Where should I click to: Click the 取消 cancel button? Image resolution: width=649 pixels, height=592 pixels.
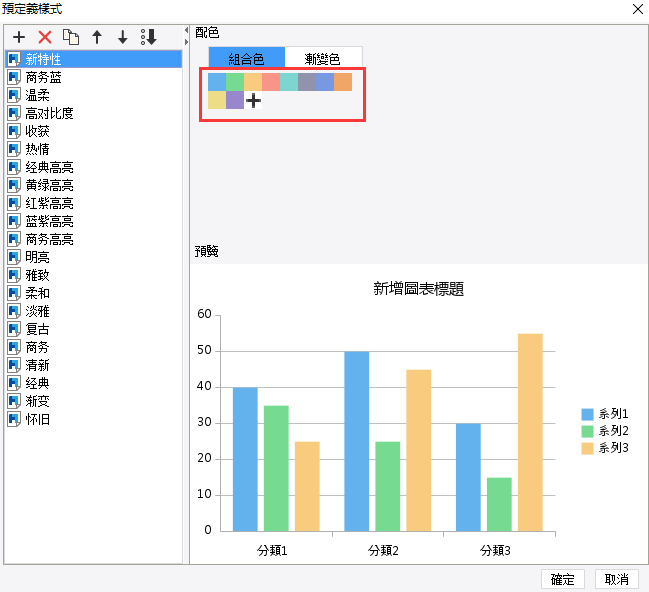617,579
